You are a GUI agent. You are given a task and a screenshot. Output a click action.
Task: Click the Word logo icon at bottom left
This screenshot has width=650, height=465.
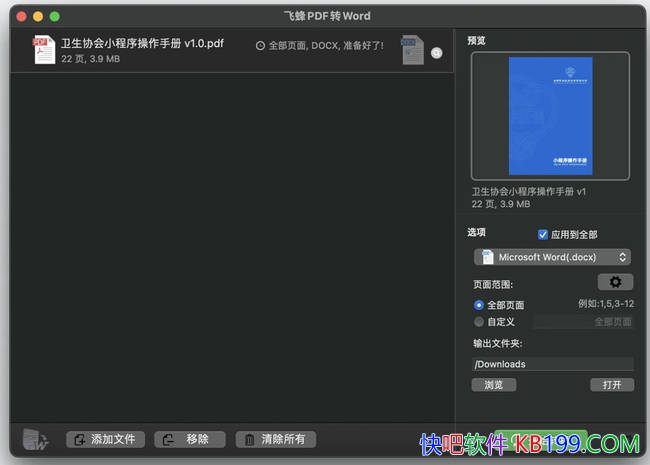pyautogui.click(x=36, y=439)
